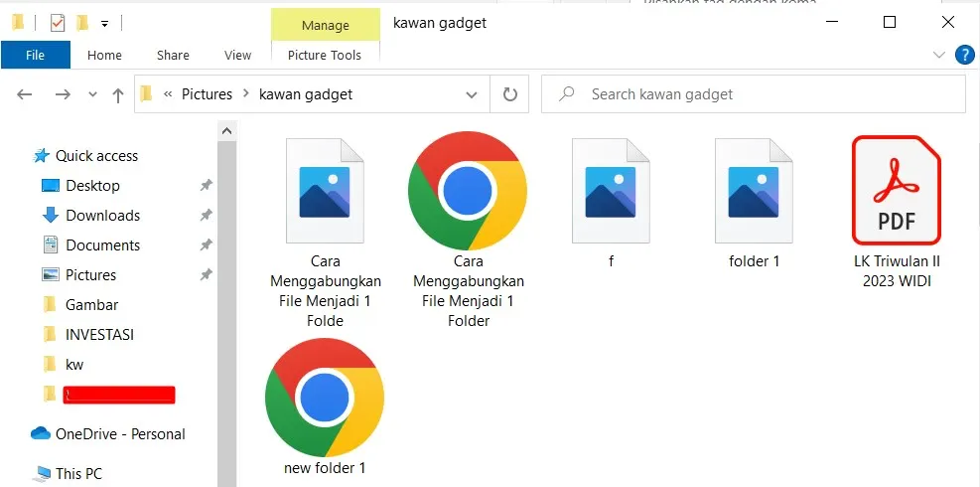Viewport: 980px width, 487px height.
Task: Click the Properties quick access icon
Action: pyautogui.click(x=58, y=24)
